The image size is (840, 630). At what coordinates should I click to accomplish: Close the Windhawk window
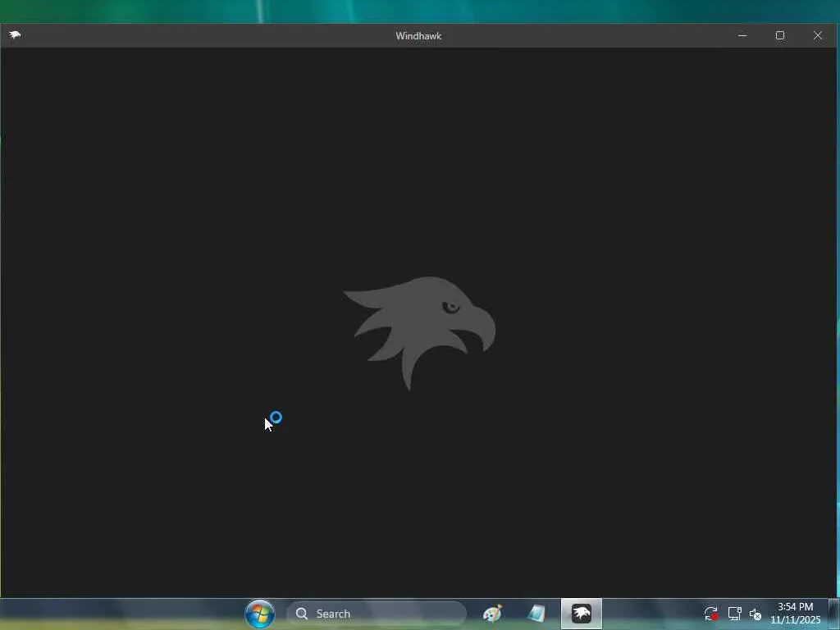(x=818, y=35)
